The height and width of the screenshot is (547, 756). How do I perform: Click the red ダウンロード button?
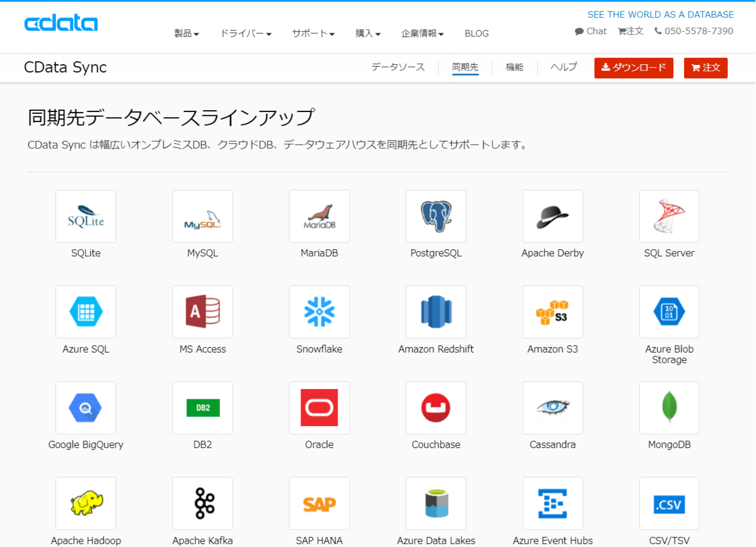[x=634, y=68]
